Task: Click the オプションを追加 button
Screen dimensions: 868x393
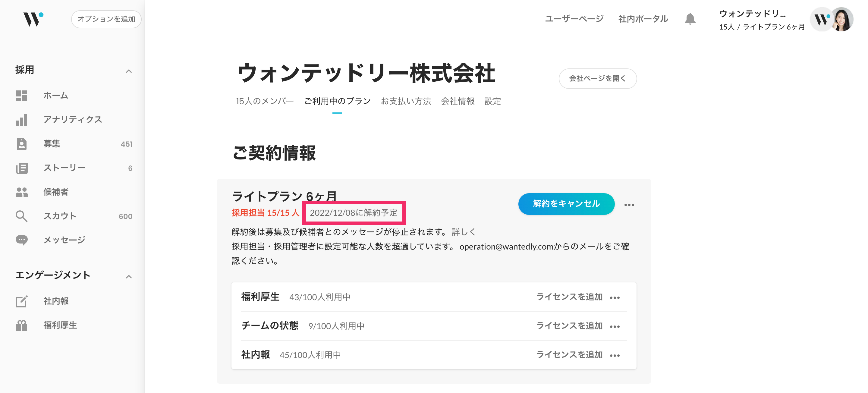Action: 106,19
